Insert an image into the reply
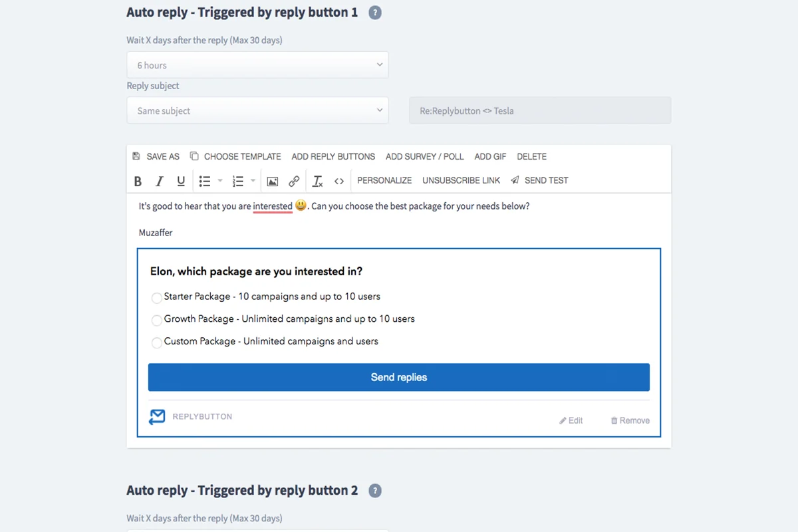 point(273,181)
